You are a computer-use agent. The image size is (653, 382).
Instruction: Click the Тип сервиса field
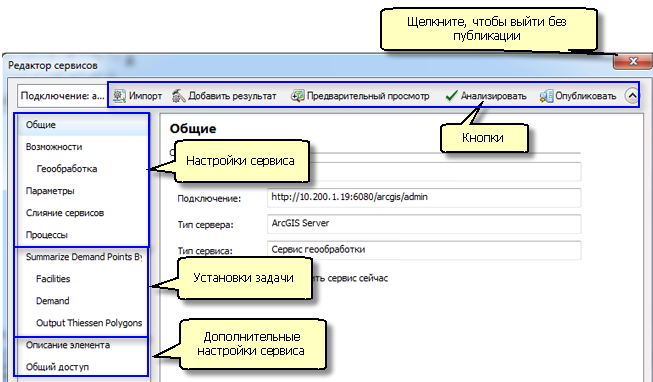coord(424,250)
